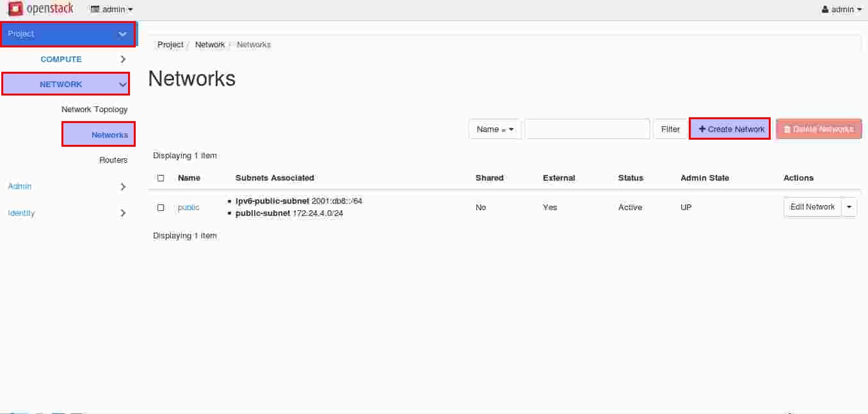Tick the select-all checkbox in table header
The height and width of the screenshot is (414, 868).
[x=161, y=178]
